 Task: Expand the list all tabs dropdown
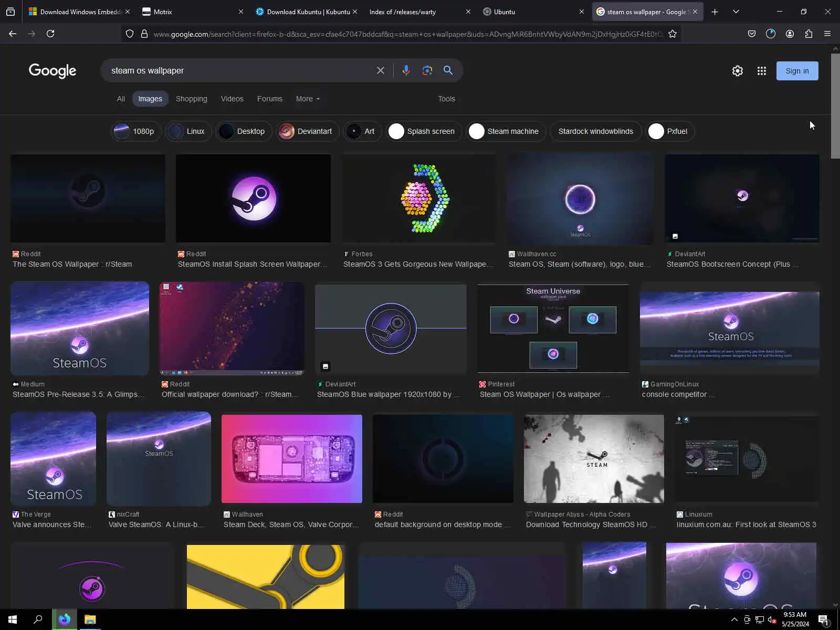[736, 12]
